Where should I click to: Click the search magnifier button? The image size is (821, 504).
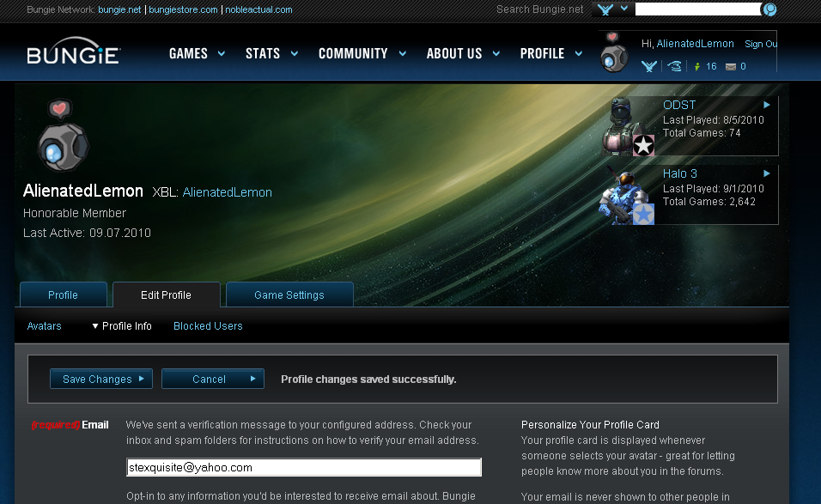pos(769,9)
